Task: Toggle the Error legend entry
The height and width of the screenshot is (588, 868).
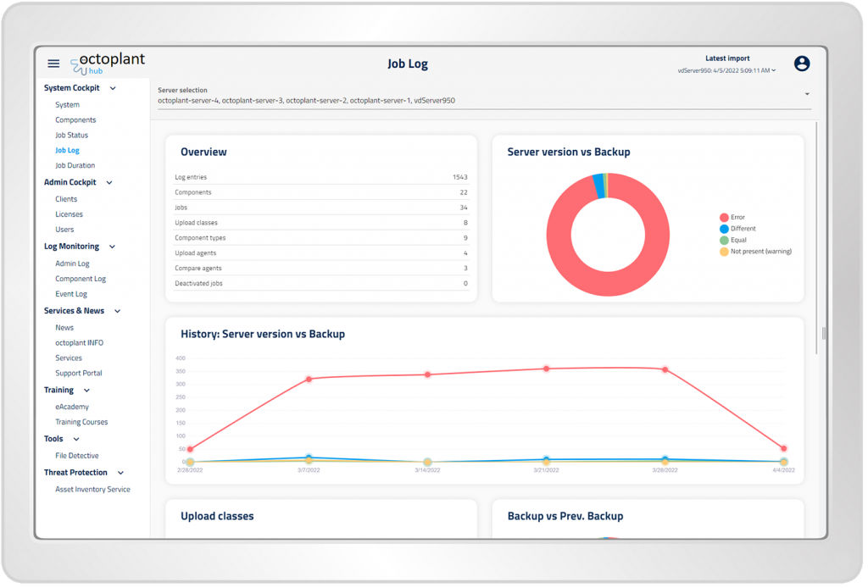Action: 737,218
